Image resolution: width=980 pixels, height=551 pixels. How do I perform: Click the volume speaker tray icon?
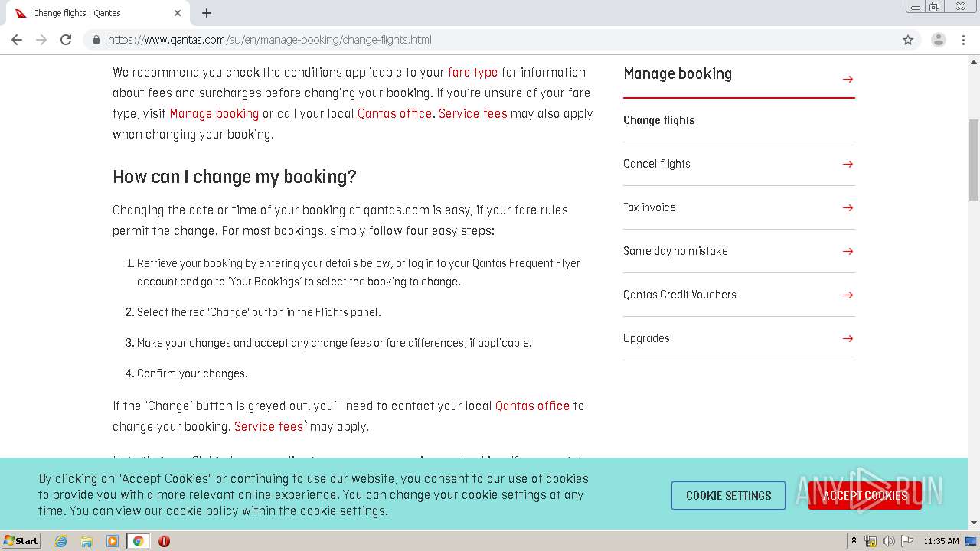coord(888,541)
